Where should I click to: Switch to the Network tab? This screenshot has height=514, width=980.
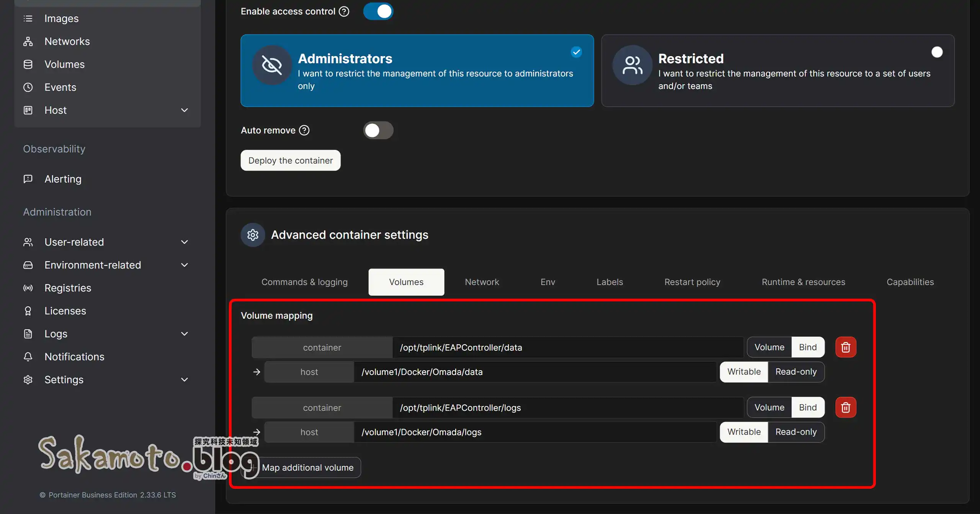click(482, 282)
